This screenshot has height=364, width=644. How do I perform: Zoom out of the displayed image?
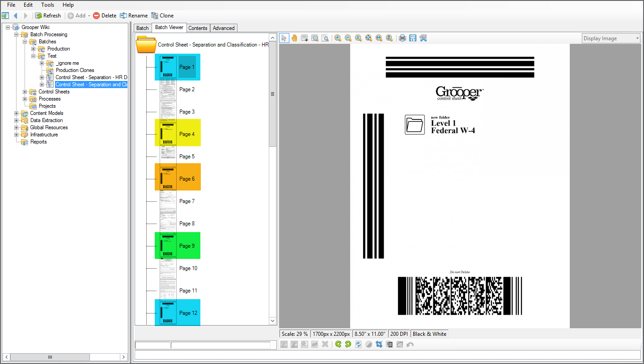(348, 38)
